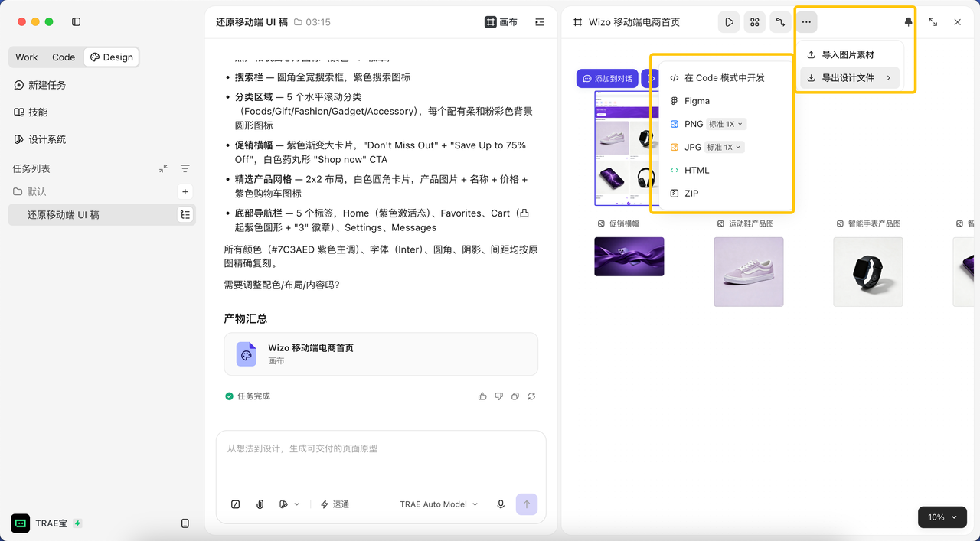Image resolution: width=980 pixels, height=541 pixels.
Task: Click the copy response icon
Action: click(x=515, y=396)
